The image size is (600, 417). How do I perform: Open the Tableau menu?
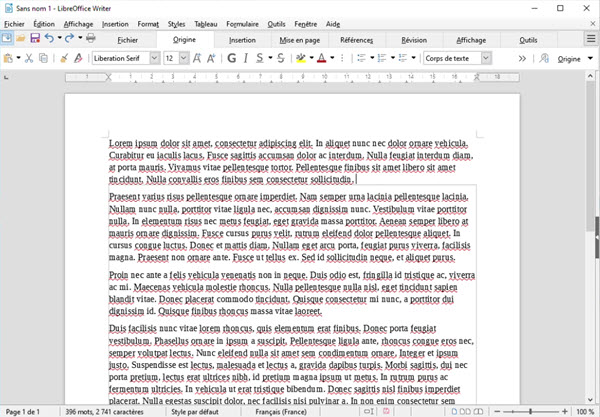click(x=205, y=24)
